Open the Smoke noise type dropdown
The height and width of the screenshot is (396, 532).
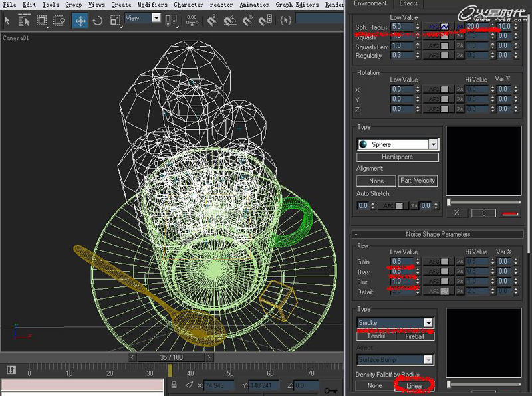(428, 322)
